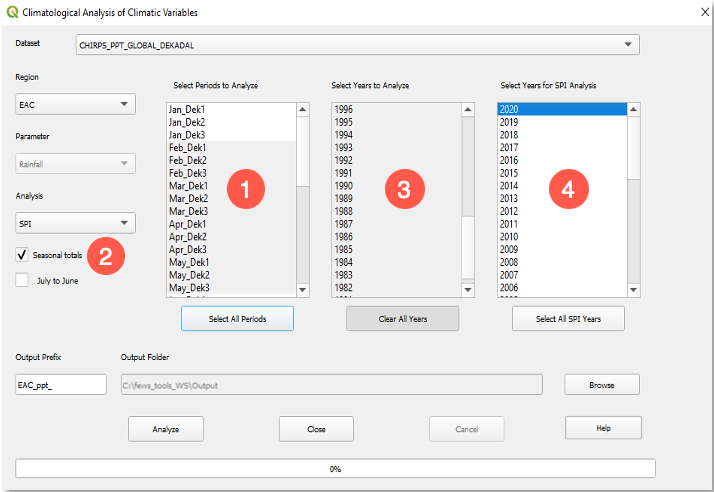Expand the Region dropdown showing EAC
This screenshot has width=714, height=492.
point(76,103)
